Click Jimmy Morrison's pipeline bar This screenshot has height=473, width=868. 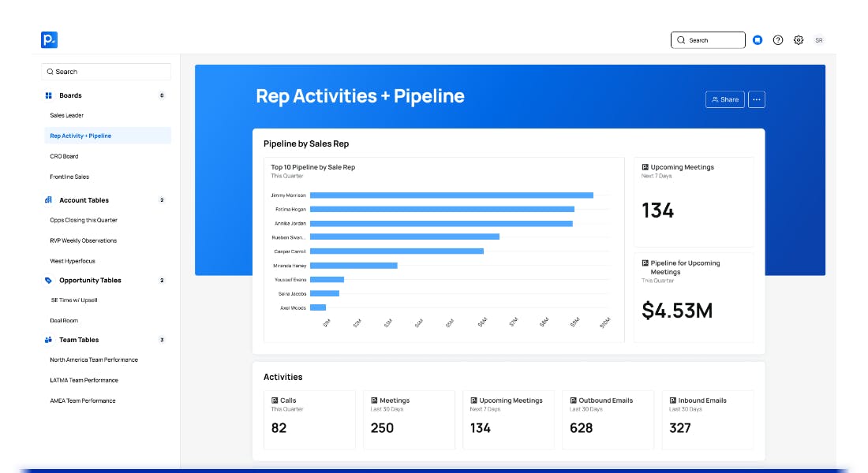tap(451, 195)
